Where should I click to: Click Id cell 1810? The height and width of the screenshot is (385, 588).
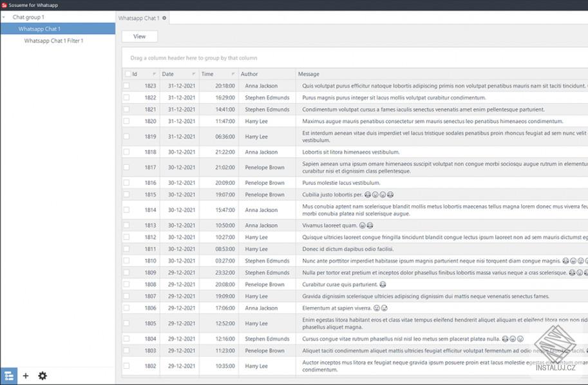click(x=150, y=261)
